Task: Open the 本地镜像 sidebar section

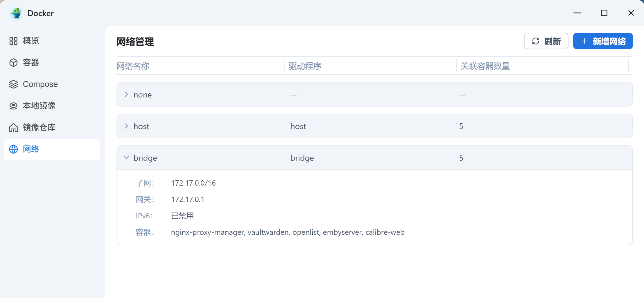Action: [39, 106]
